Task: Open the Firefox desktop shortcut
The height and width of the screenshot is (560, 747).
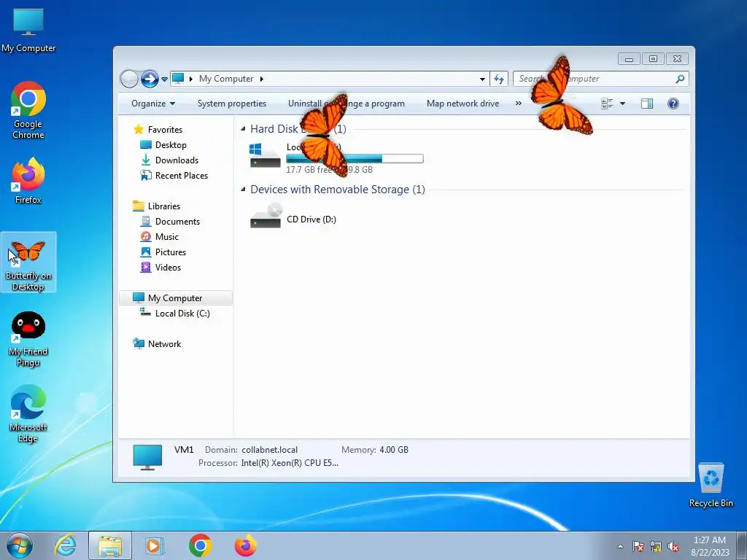Action: point(28,181)
